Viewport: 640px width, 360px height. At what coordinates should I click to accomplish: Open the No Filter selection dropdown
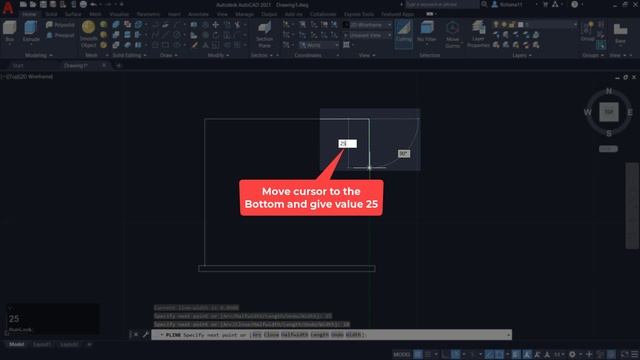[427, 33]
